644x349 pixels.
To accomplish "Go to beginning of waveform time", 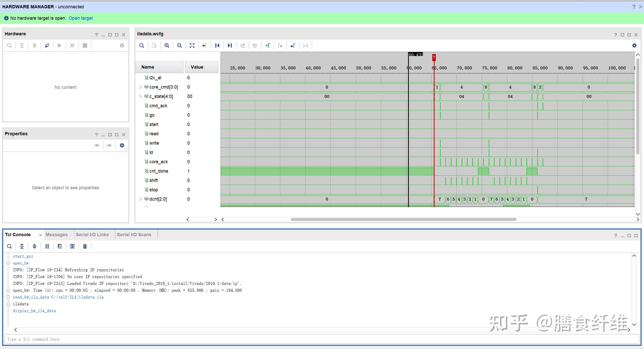I will [217, 45].
